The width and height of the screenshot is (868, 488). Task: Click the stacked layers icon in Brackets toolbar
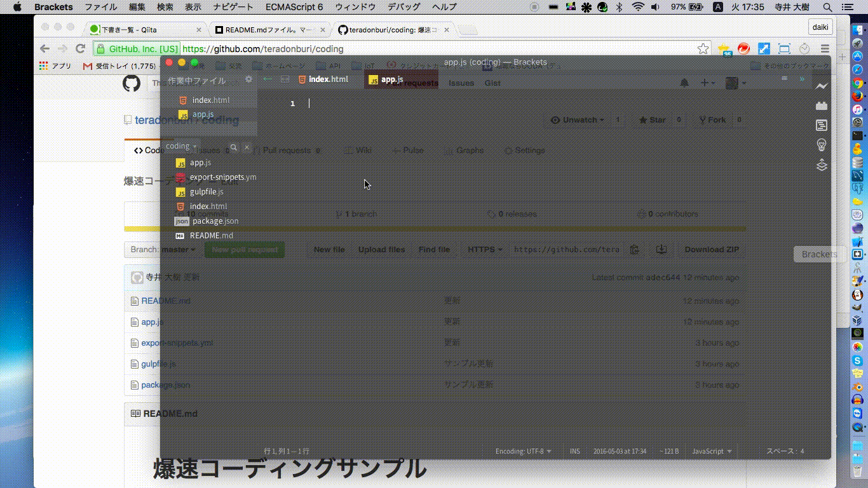tap(822, 165)
